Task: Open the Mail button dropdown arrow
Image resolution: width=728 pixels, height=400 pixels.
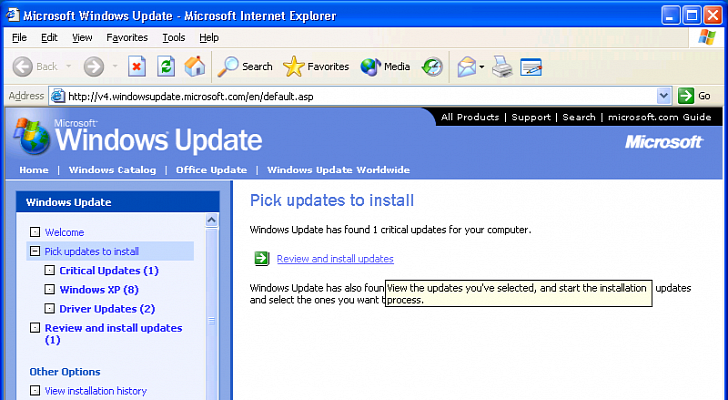Action: tap(482, 67)
